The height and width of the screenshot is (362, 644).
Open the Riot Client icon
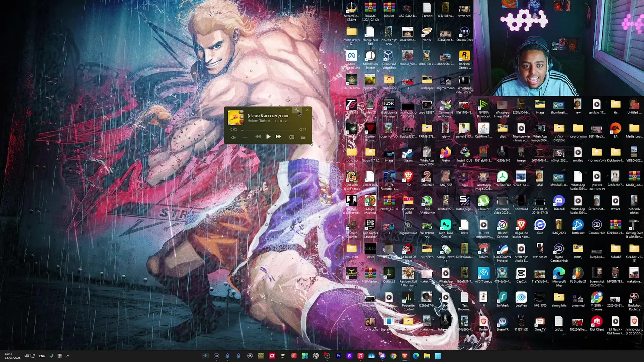596,324
